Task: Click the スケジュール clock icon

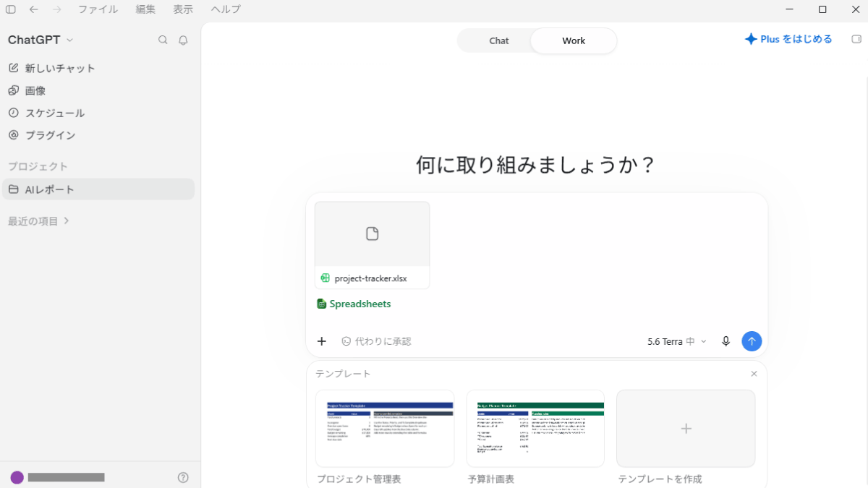Action: [13, 113]
